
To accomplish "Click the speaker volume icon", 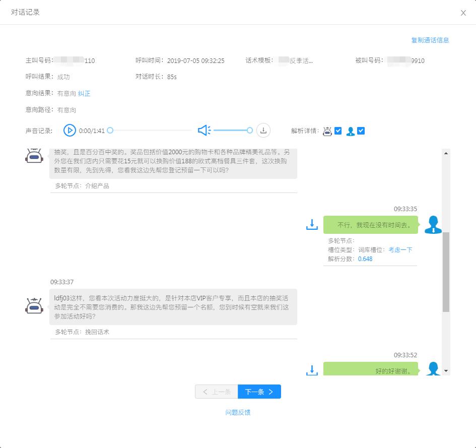I will click(x=203, y=130).
